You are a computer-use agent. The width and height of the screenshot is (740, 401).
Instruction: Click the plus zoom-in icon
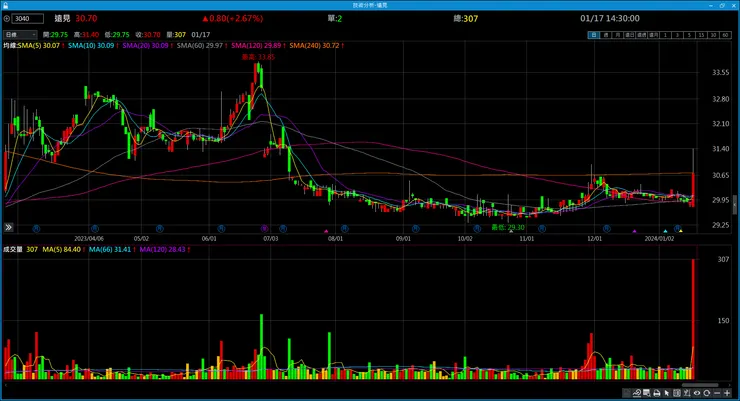click(x=727, y=393)
